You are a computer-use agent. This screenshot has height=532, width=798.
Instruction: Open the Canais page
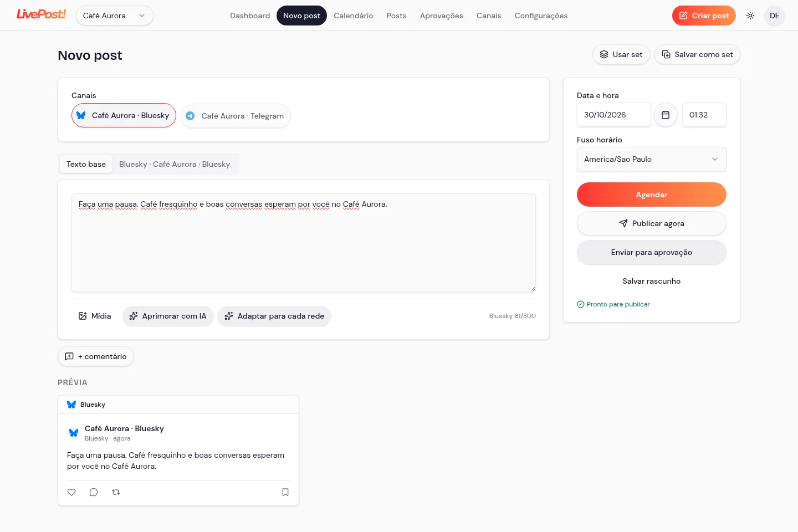489,16
